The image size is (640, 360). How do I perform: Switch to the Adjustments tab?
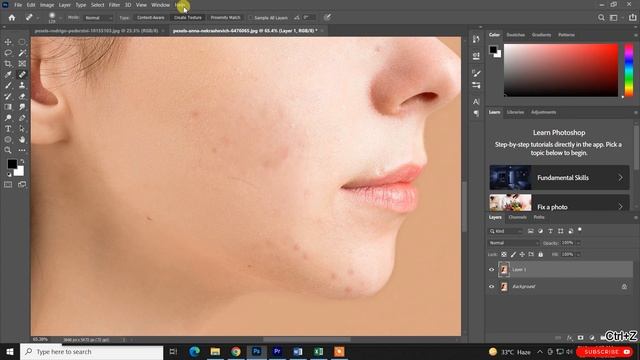(543, 112)
